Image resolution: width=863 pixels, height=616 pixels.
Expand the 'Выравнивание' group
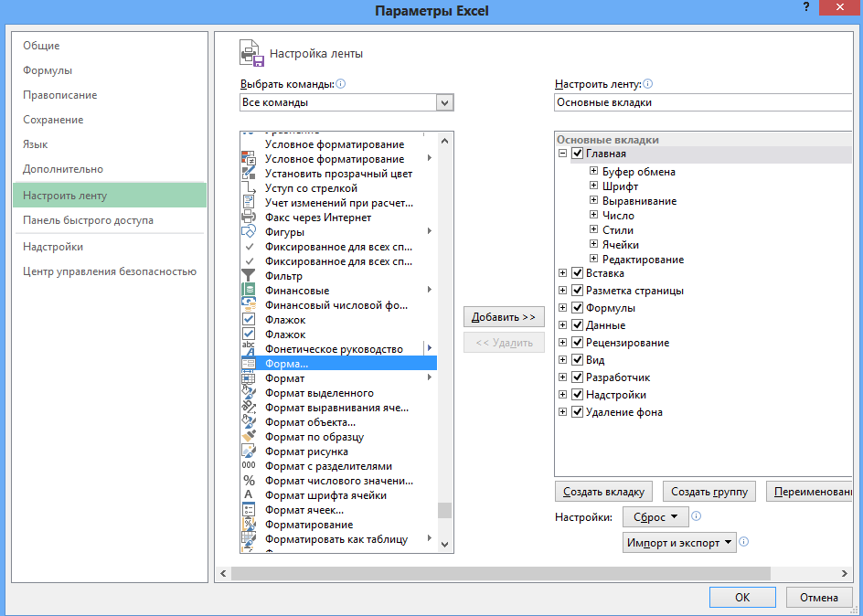coord(593,200)
